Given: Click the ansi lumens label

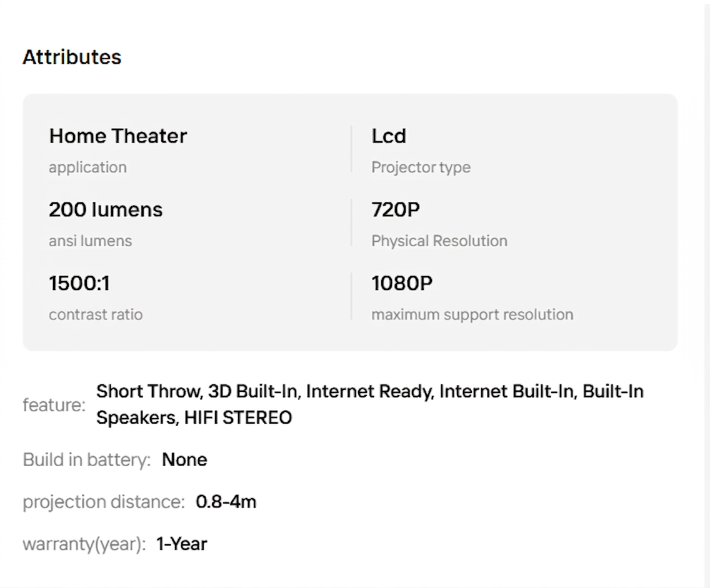Looking at the screenshot, I should [90, 241].
